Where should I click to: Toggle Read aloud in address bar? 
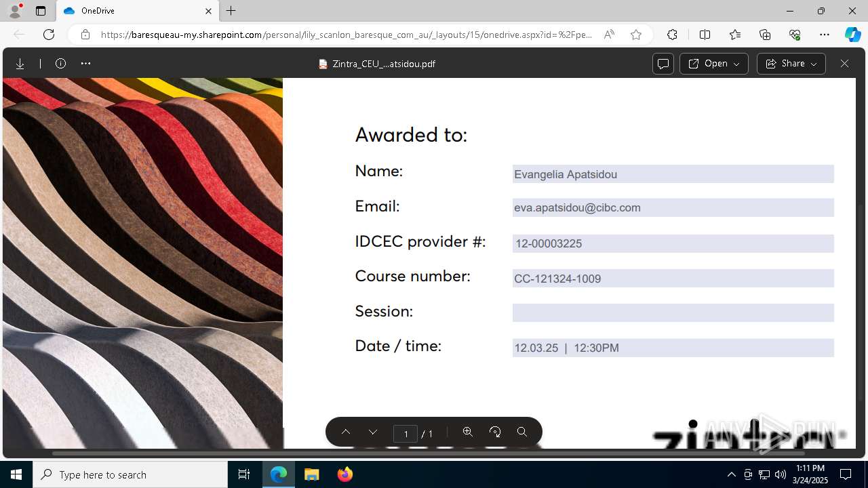(x=609, y=35)
